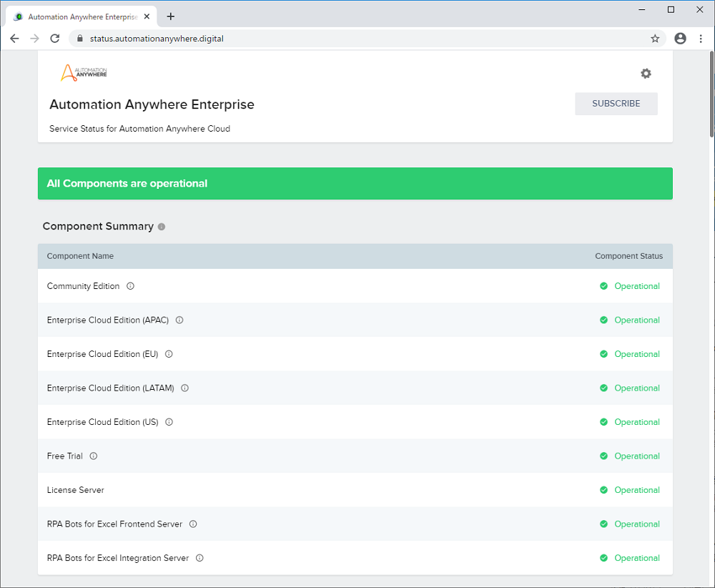
Task: Click the page vertical scrollbar
Action: (711, 94)
